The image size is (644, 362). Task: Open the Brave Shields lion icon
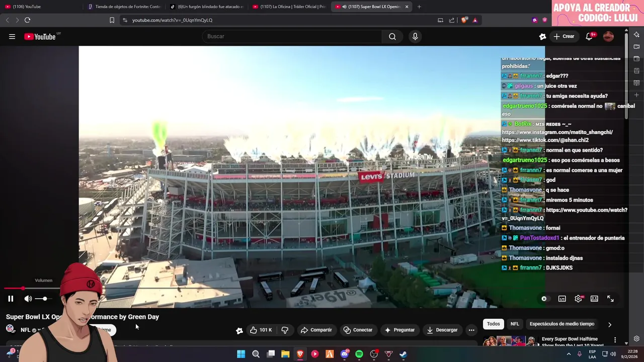tap(464, 20)
